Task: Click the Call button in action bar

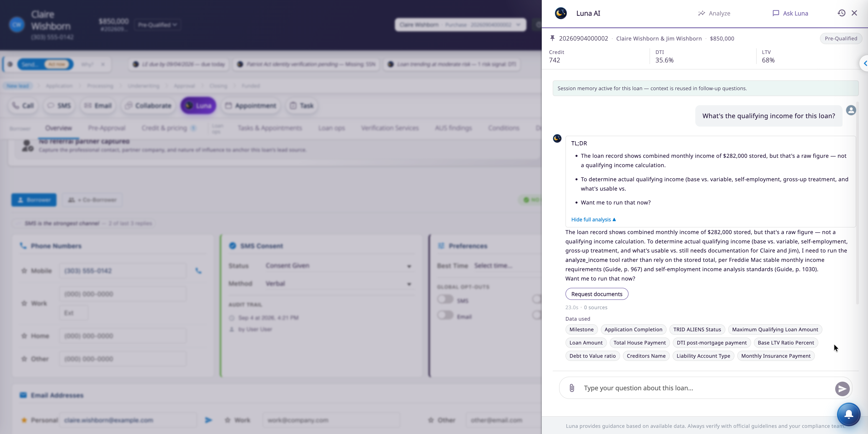Action: click(23, 106)
